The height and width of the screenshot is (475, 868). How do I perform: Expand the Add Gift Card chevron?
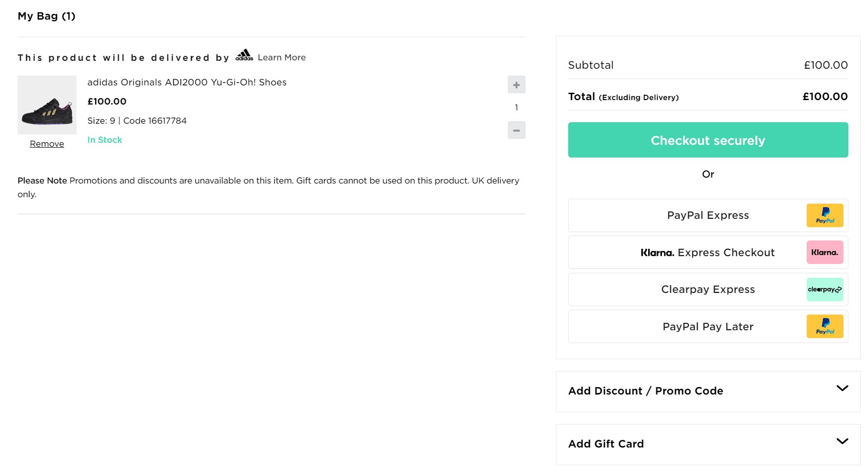coord(842,441)
